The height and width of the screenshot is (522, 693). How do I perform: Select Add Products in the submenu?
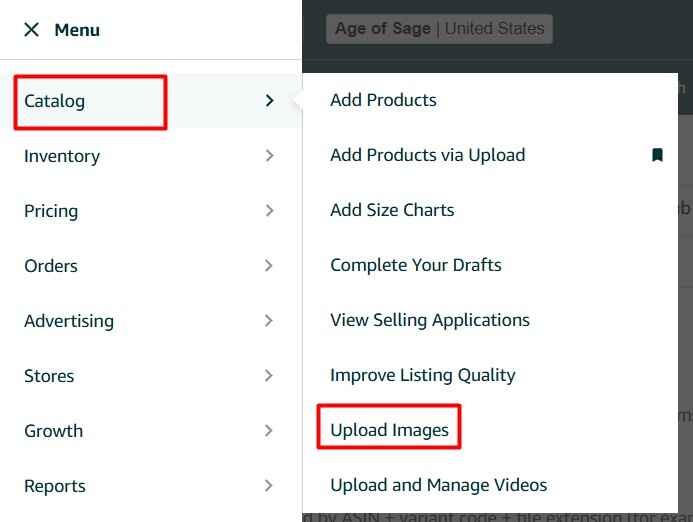(x=383, y=100)
